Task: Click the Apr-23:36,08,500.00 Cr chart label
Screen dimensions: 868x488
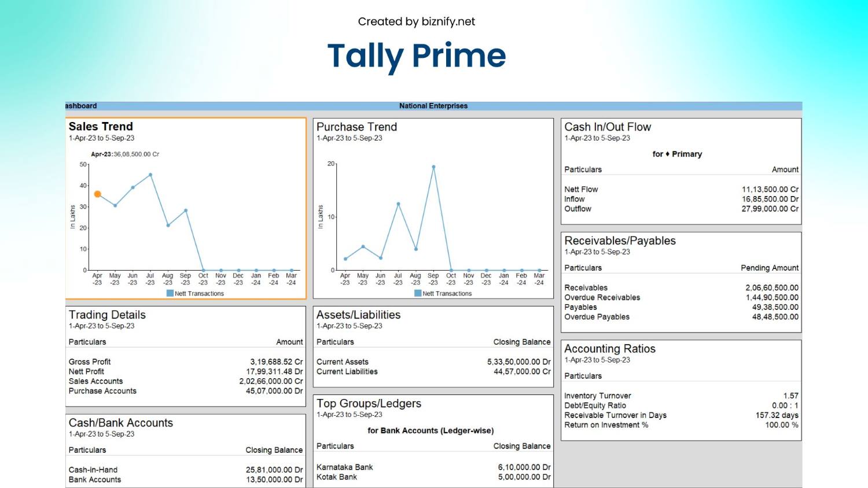Action: (125, 154)
